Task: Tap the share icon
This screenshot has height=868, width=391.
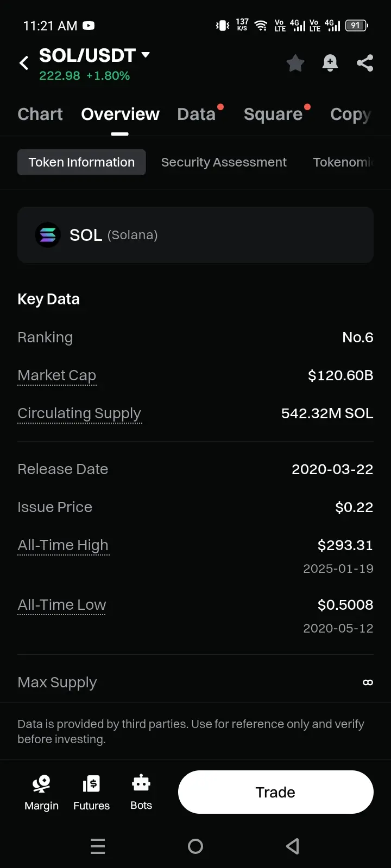Action: (x=365, y=63)
